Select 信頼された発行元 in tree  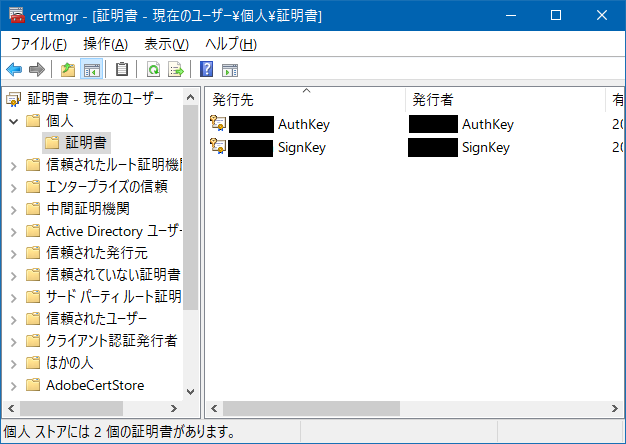pyautogui.click(x=97, y=253)
